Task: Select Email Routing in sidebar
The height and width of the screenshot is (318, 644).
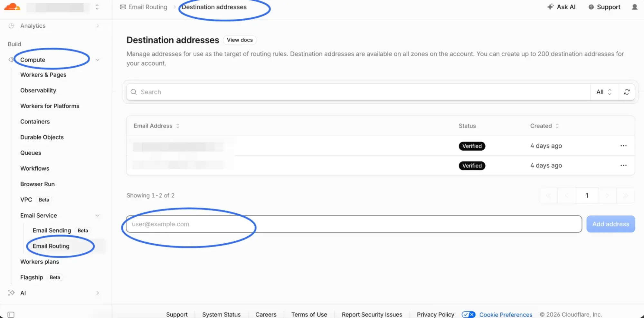Action: point(51,246)
